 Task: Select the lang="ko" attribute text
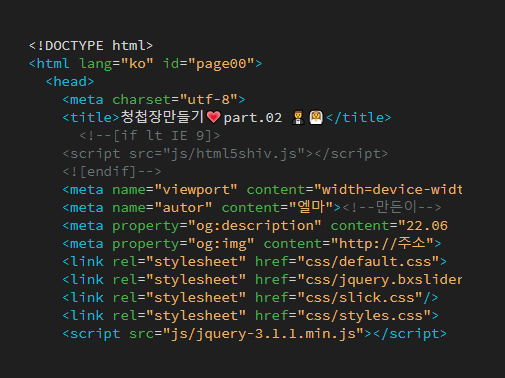click(x=116, y=64)
